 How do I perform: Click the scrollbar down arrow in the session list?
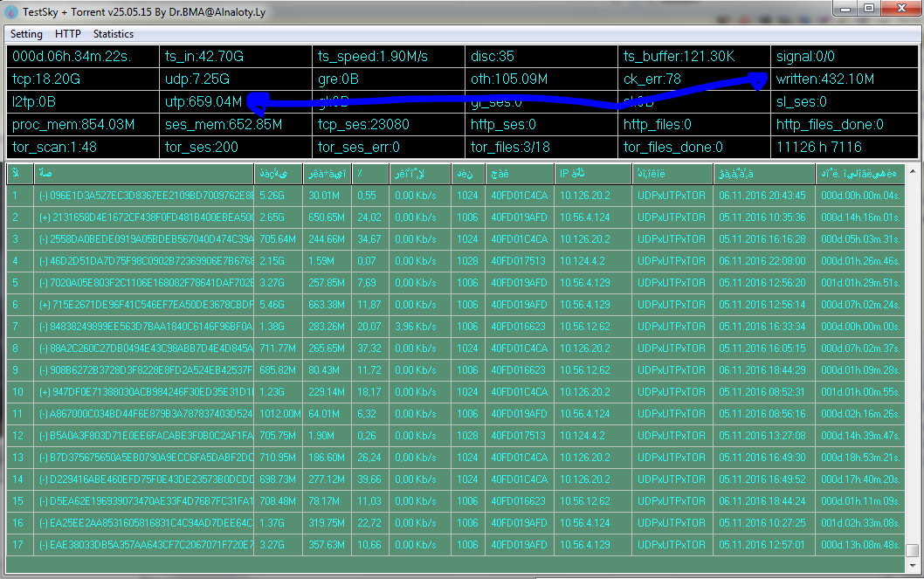[913, 563]
